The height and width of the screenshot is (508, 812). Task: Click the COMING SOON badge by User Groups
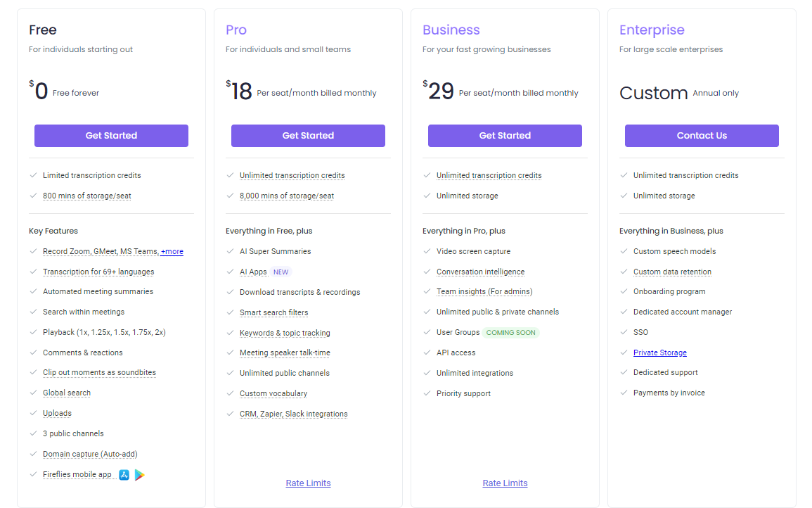(x=511, y=332)
